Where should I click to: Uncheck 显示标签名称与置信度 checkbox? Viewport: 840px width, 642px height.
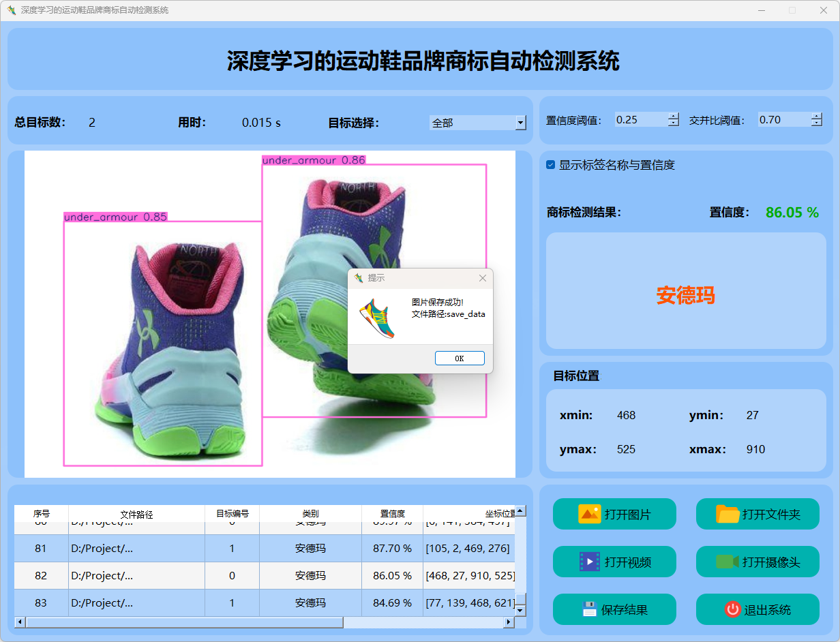point(551,165)
